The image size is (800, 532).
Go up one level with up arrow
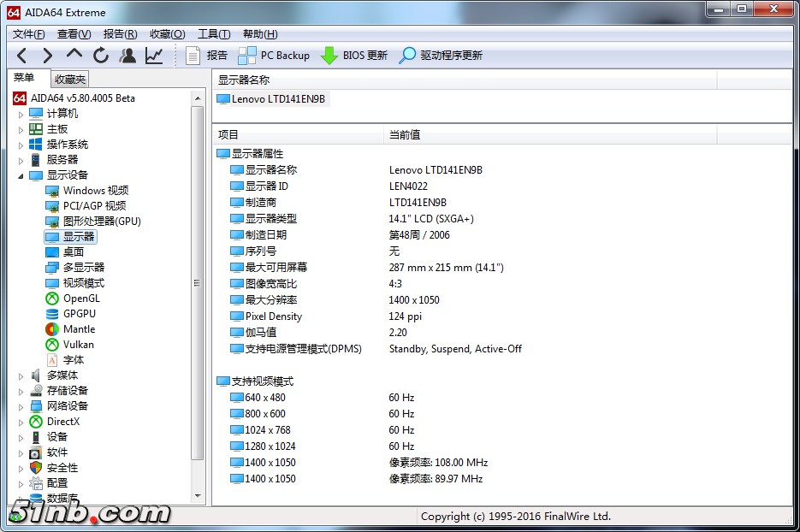tap(74, 55)
